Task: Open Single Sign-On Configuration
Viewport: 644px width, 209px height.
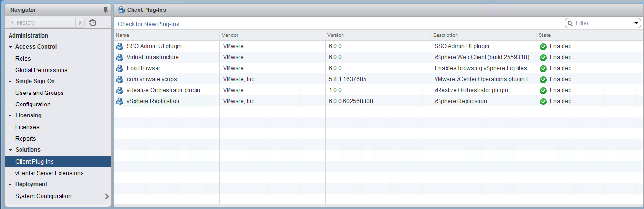Action: [x=33, y=104]
